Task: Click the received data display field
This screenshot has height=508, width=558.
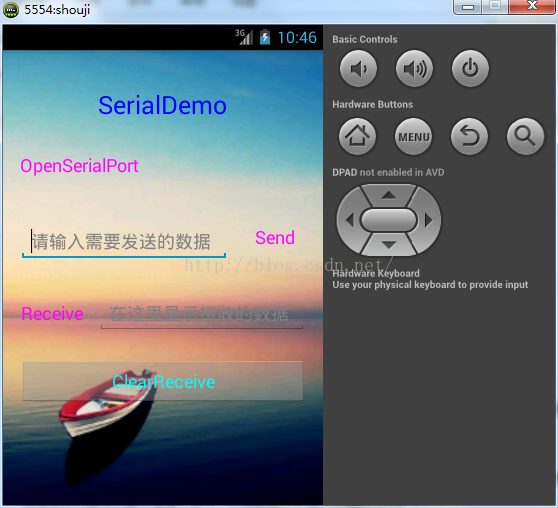Action: [202, 315]
